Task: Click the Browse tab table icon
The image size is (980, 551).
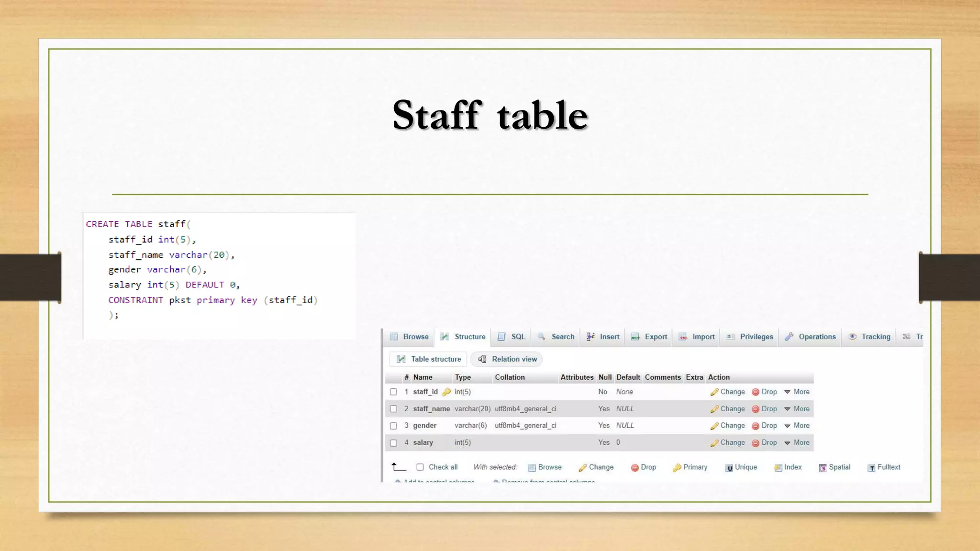Action: (394, 337)
